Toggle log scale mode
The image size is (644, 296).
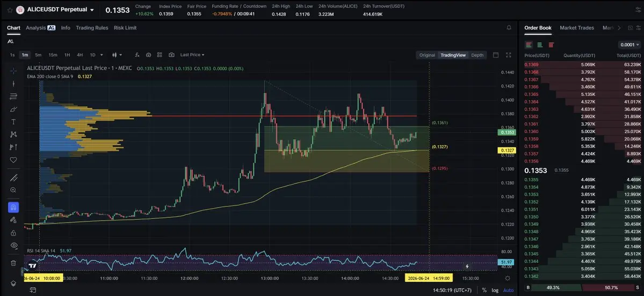(x=495, y=290)
